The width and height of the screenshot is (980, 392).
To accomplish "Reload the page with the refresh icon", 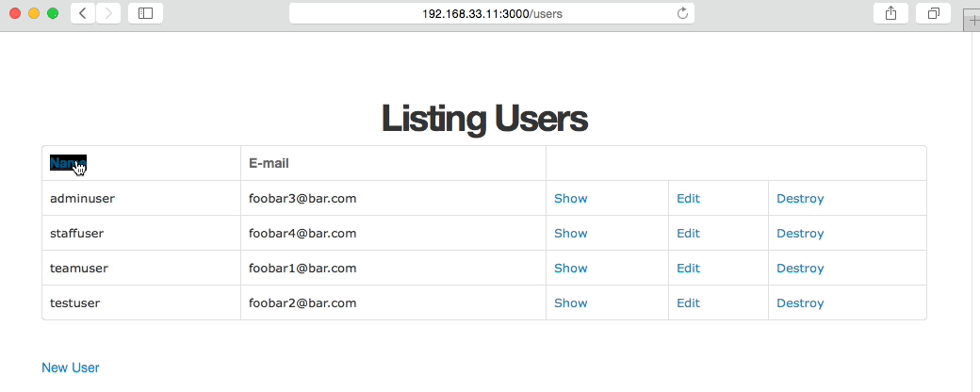I will (x=682, y=13).
